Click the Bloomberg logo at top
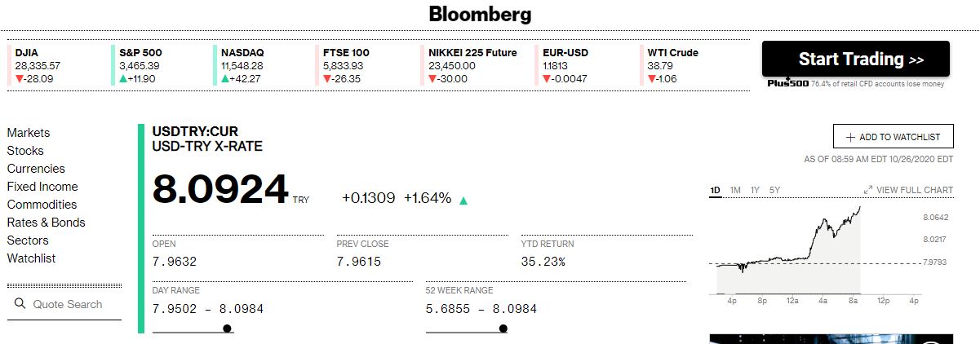 click(480, 14)
